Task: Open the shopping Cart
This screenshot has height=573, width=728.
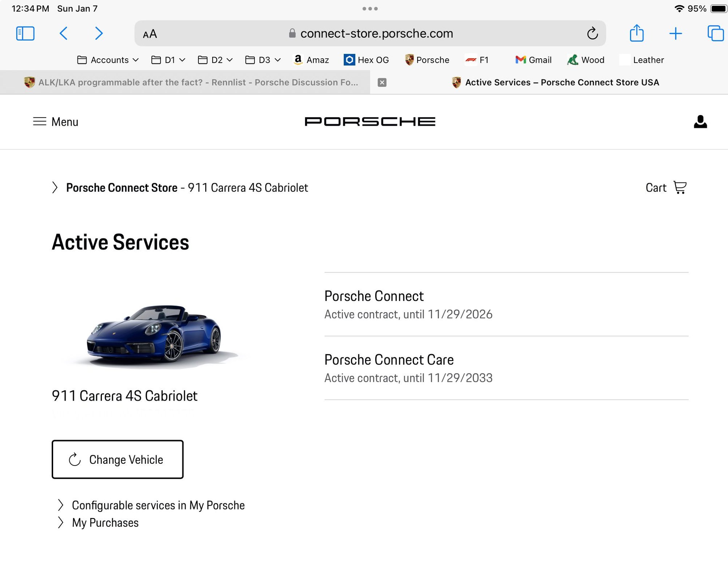Action: 666,188
